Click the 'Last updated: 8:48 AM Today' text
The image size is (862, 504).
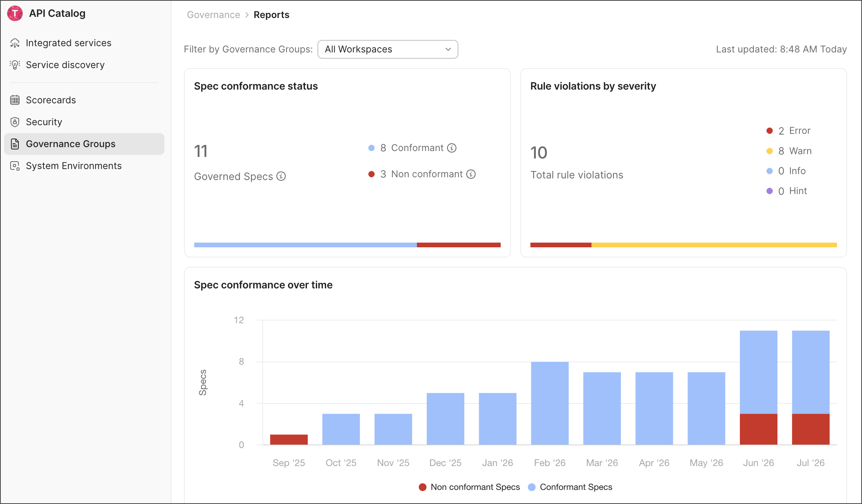click(781, 49)
